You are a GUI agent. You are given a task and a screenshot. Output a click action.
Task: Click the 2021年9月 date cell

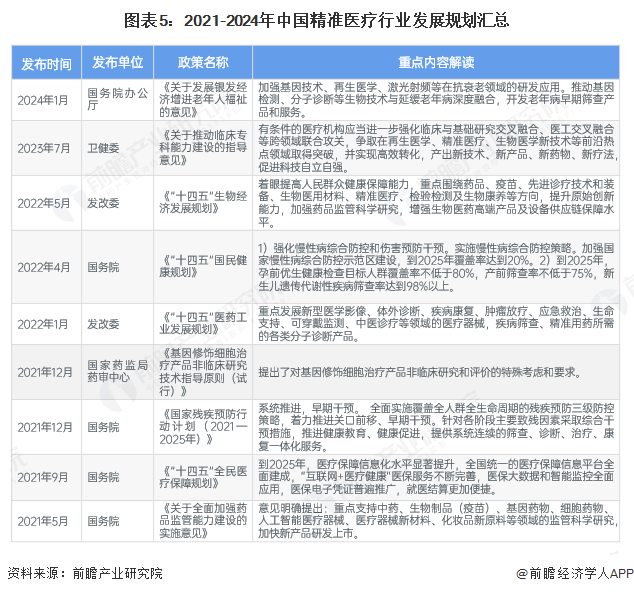point(46,476)
